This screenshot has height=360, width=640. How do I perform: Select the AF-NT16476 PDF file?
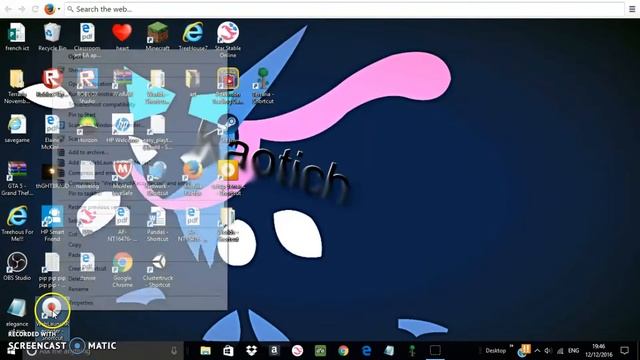(122, 224)
